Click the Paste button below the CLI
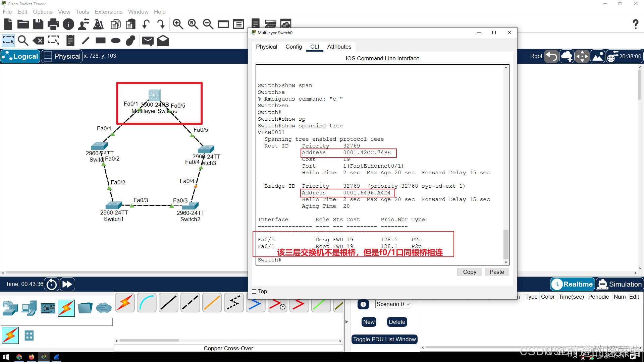The width and height of the screenshot is (644, 362). click(497, 272)
